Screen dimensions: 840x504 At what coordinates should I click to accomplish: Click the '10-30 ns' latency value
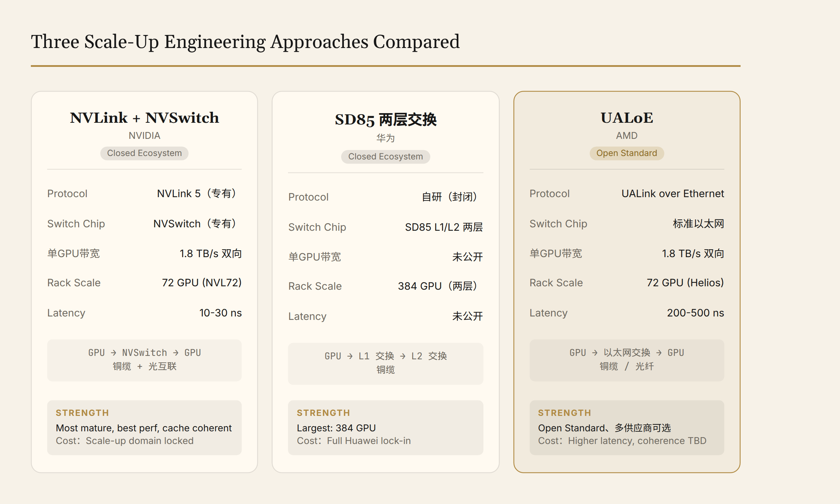220,313
